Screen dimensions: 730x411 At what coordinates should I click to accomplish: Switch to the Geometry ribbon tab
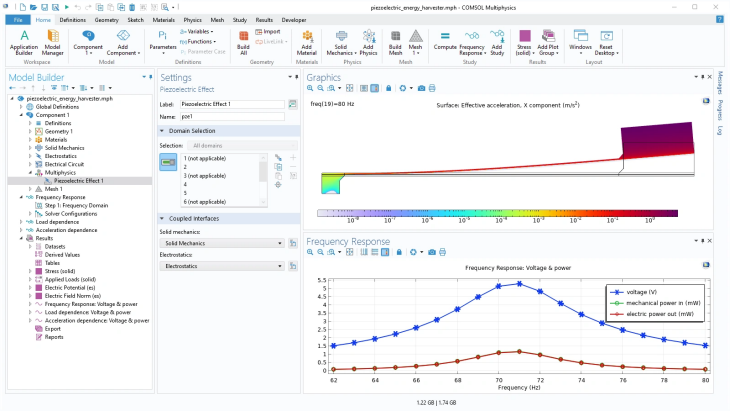pyautogui.click(x=107, y=20)
